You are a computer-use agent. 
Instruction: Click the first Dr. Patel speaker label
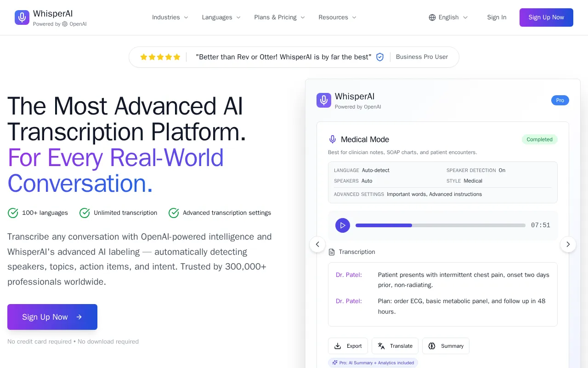point(349,275)
